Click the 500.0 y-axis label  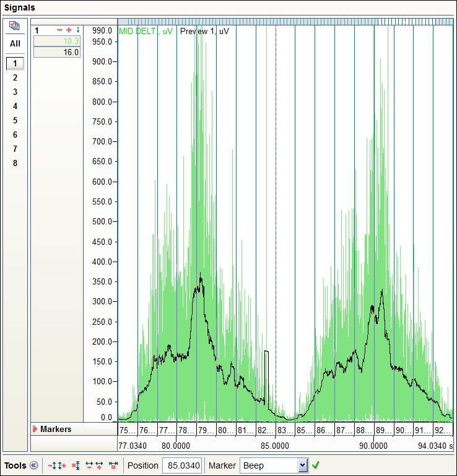click(102, 221)
